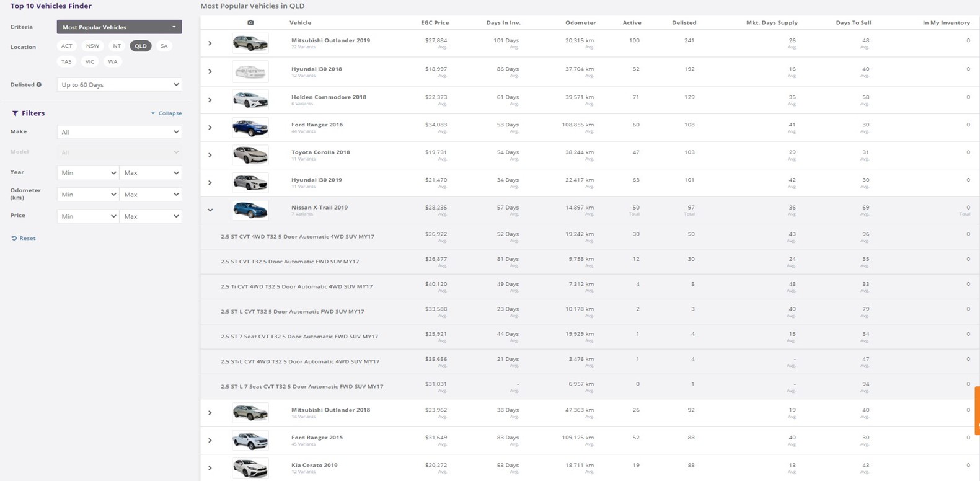
Task: Select TAS location
Action: (66, 61)
